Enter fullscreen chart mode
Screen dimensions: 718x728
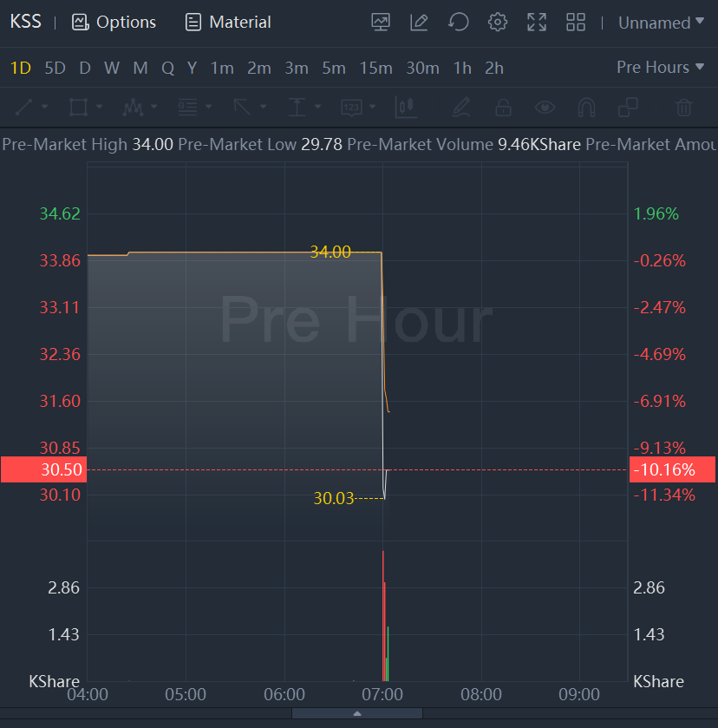coord(537,22)
